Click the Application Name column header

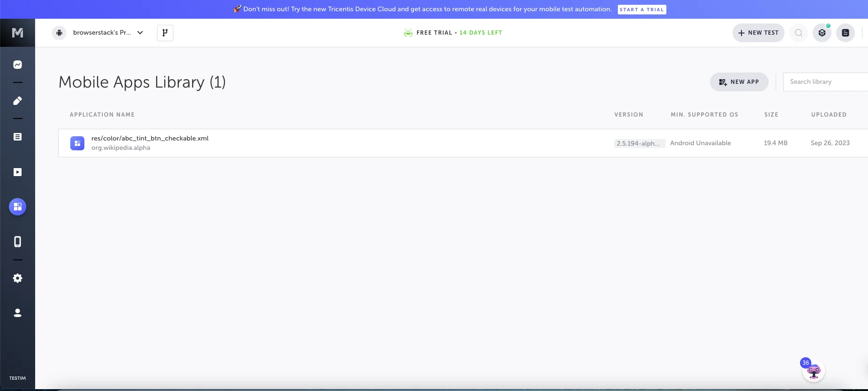102,115
